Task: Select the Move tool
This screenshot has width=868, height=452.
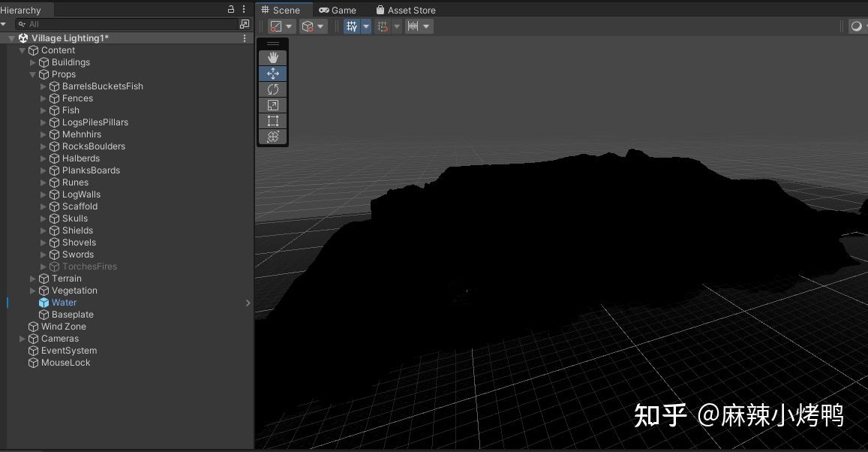Action: coord(272,73)
